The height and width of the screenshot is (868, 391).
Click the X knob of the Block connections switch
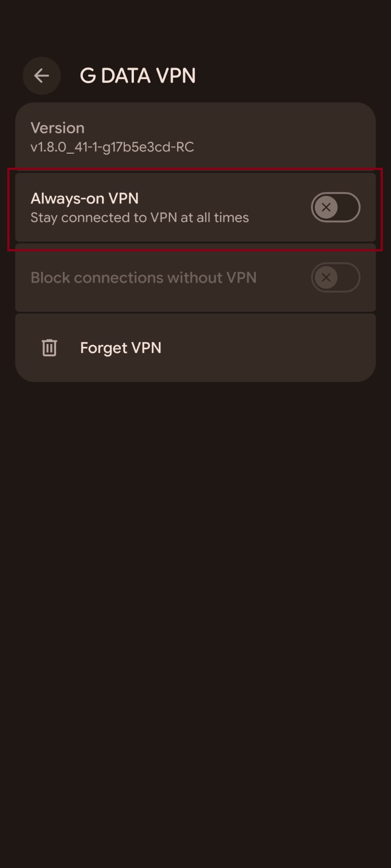click(x=326, y=278)
